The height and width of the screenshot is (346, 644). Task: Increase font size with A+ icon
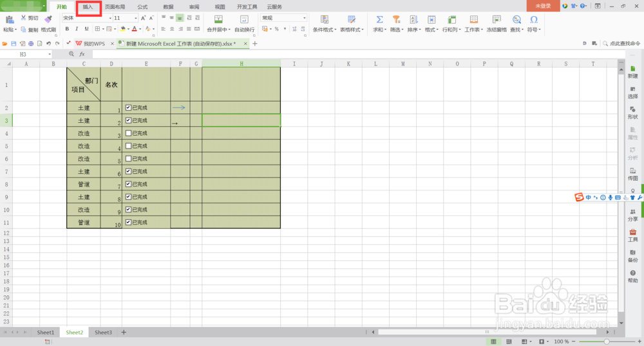(x=143, y=18)
